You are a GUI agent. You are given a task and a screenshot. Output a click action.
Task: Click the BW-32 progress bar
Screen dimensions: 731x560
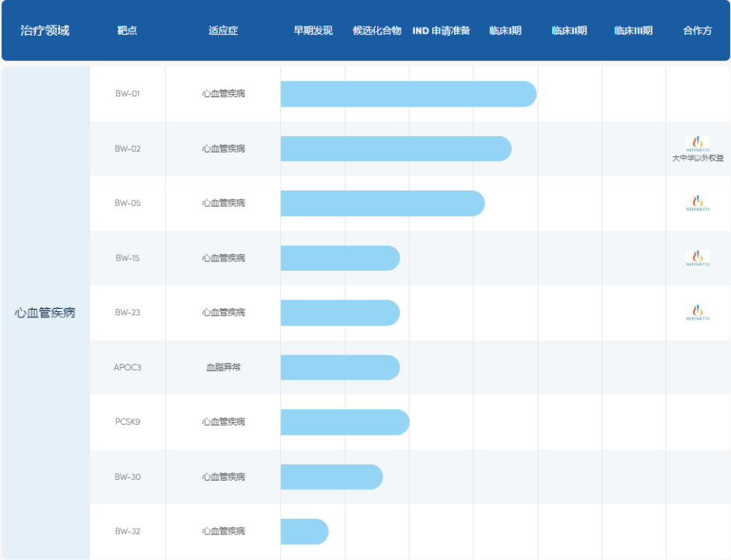coord(304,532)
